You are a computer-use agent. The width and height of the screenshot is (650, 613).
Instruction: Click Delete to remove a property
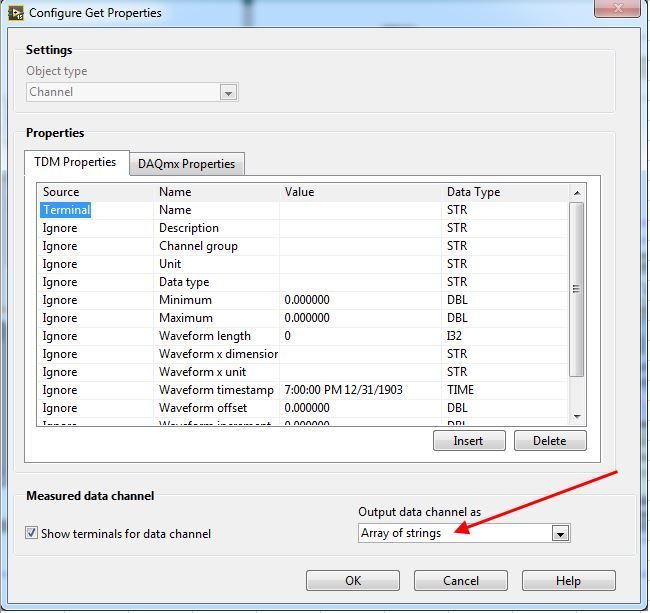pos(550,441)
